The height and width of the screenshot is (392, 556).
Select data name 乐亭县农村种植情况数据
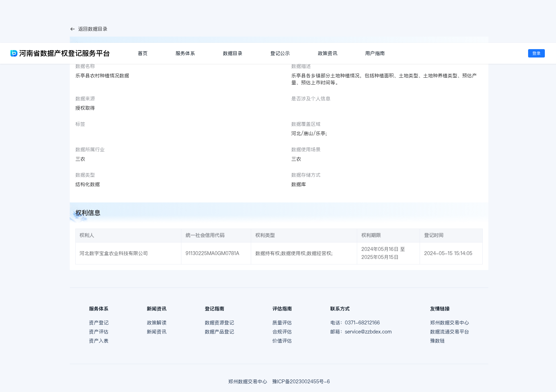102,76
